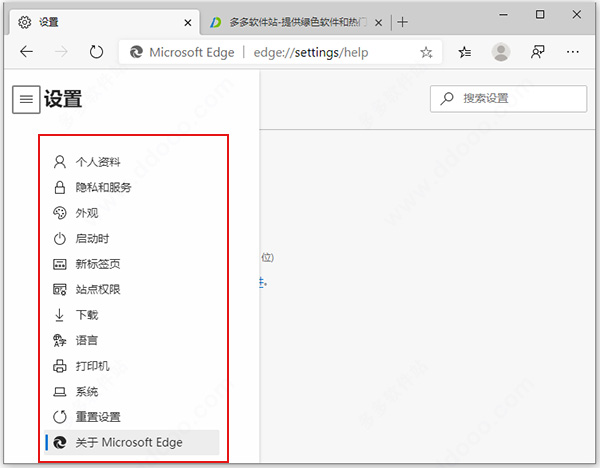The width and height of the screenshot is (600, 468).
Task: Open 重置设置 section
Action: pos(131,417)
